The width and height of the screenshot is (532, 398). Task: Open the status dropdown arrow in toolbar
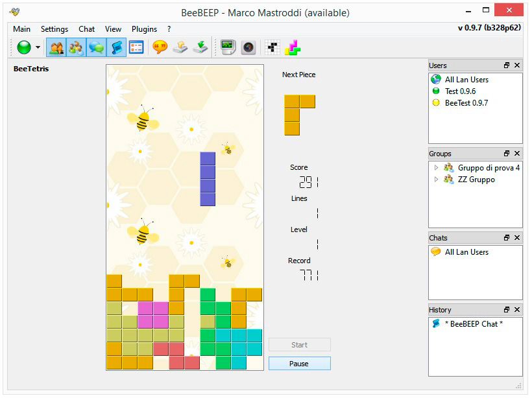click(38, 47)
